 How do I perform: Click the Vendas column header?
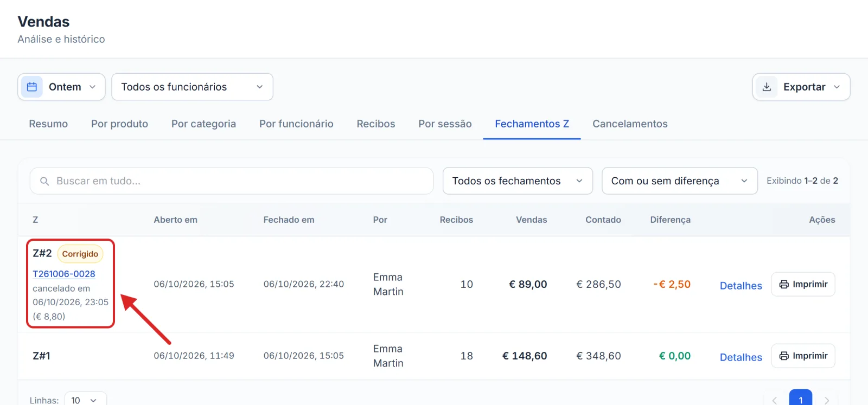point(531,220)
